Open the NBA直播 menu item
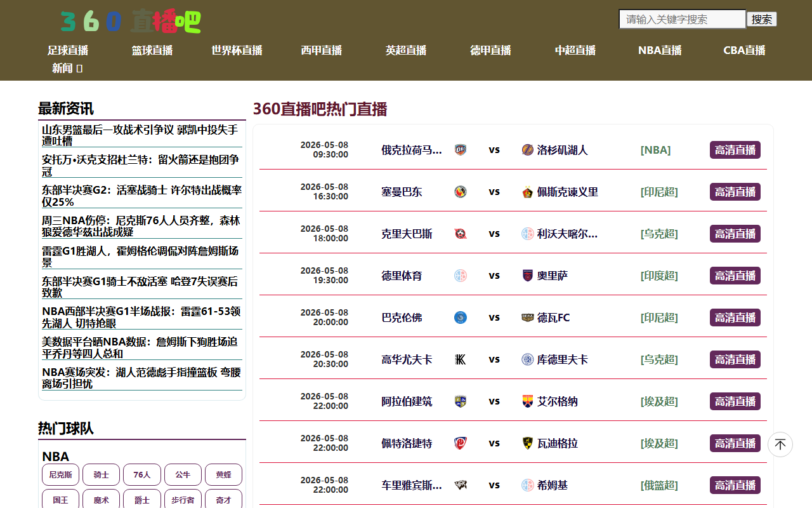 (x=660, y=50)
